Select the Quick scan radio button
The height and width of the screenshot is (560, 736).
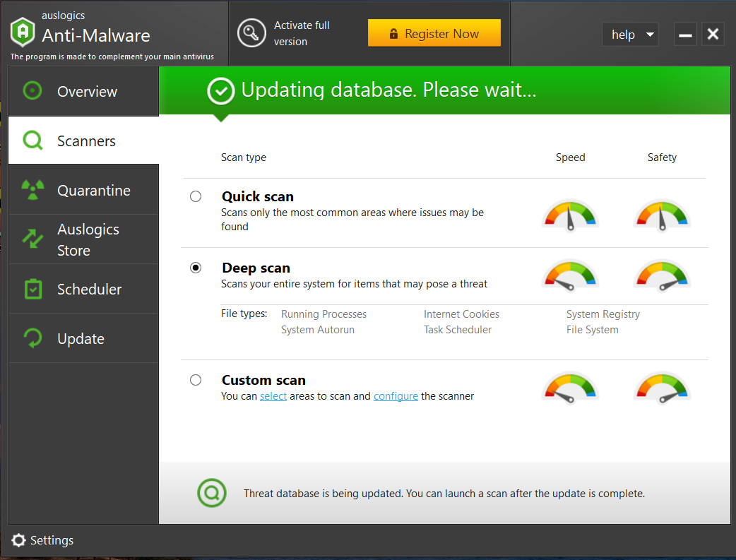coord(196,196)
